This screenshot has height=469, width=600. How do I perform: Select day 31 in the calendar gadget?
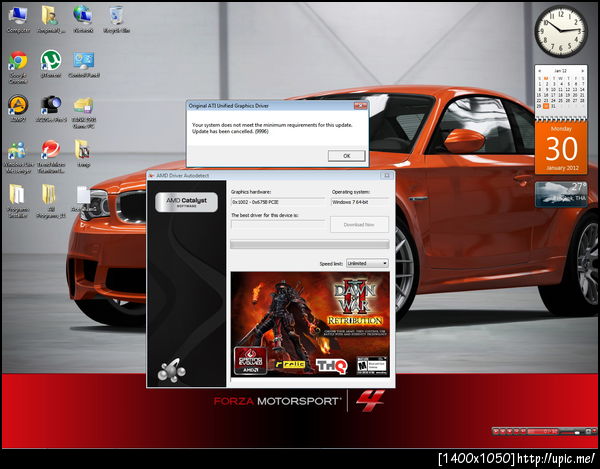554,106
